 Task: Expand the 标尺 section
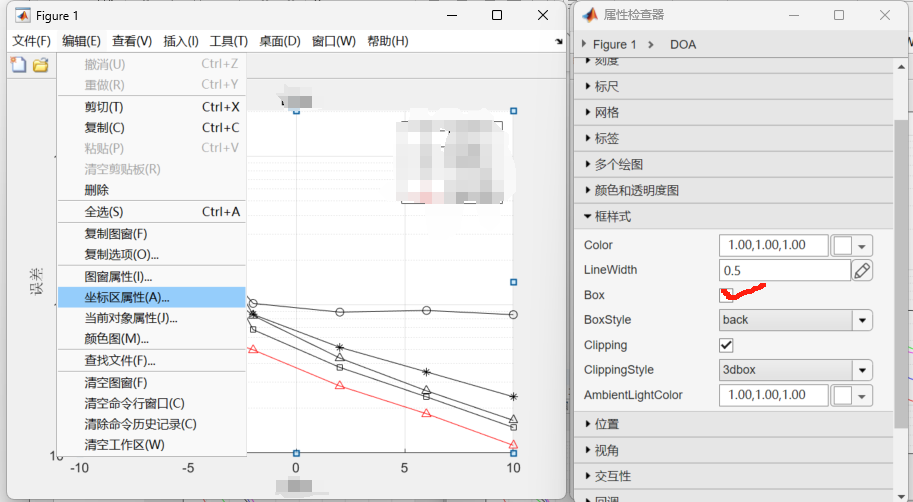(x=733, y=87)
